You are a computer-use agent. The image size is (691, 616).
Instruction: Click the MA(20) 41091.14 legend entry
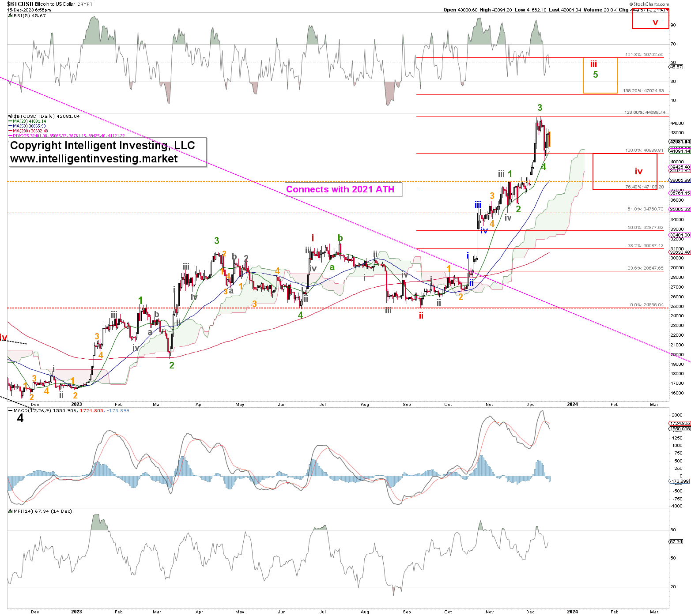point(27,121)
